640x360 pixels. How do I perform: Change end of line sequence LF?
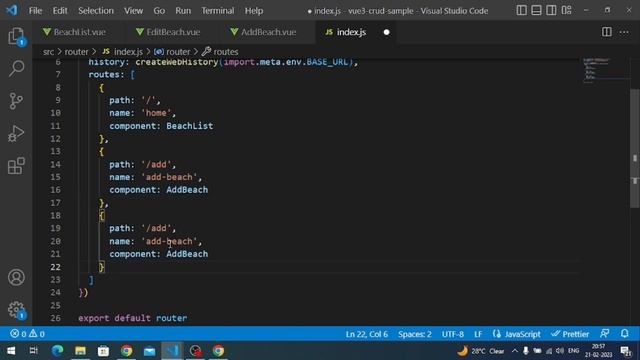click(x=478, y=334)
